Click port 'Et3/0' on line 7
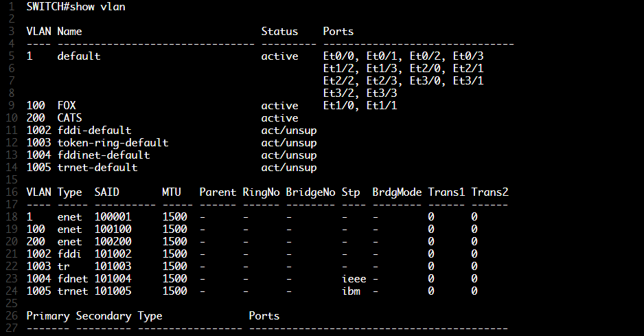The height and width of the screenshot is (336, 644). pyautogui.click(x=425, y=81)
